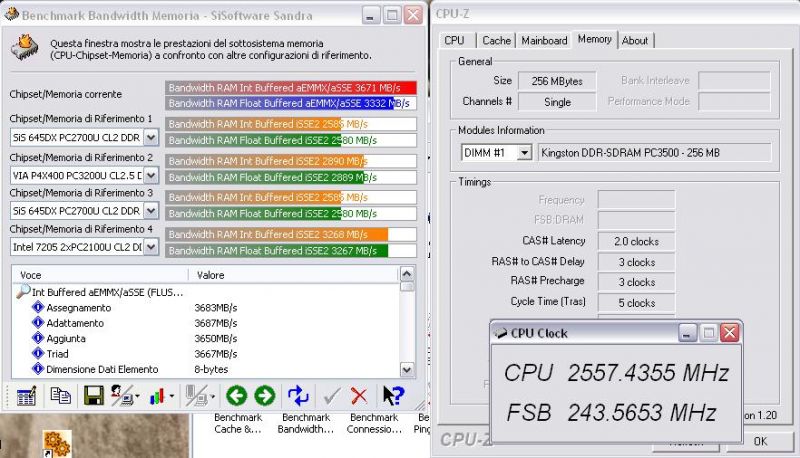Click the Save floppy disk icon
This screenshot has height=458, width=800.
93,396
